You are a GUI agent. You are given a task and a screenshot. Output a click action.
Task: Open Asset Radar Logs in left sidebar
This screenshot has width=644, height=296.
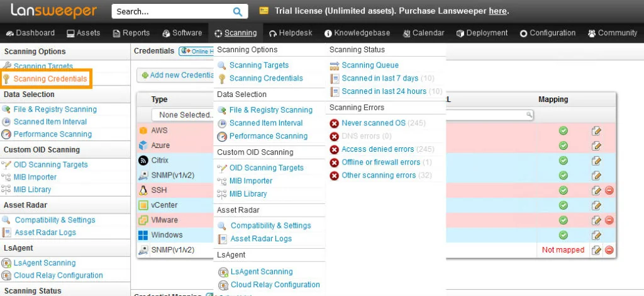click(x=45, y=232)
